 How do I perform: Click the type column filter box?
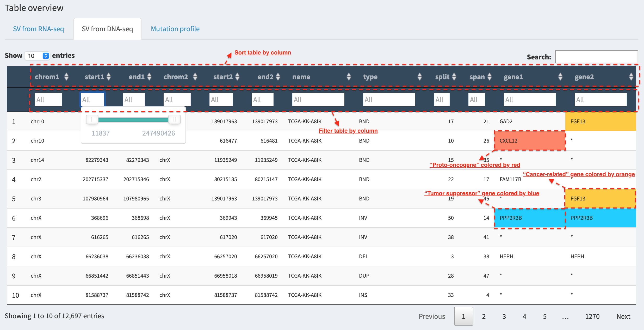pyautogui.click(x=389, y=100)
